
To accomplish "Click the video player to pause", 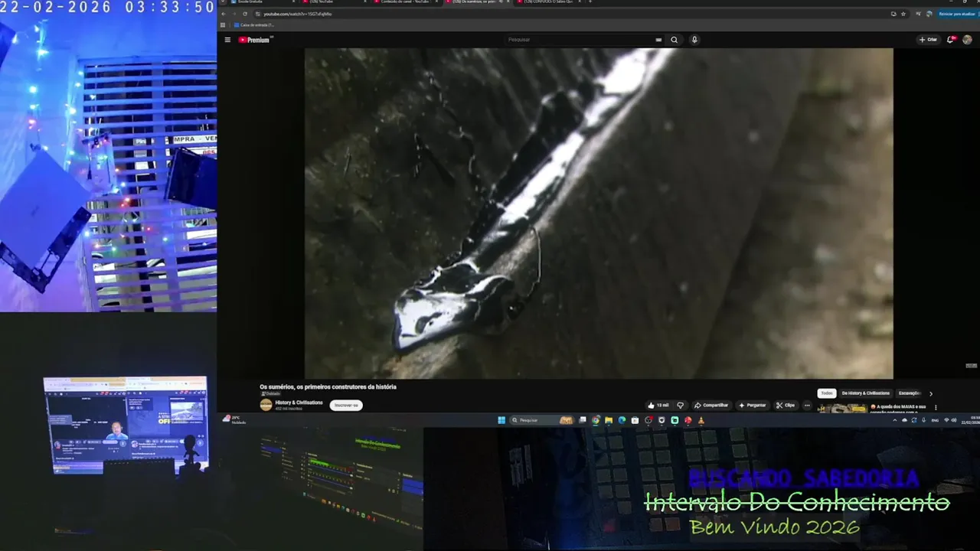I will pyautogui.click(x=599, y=213).
